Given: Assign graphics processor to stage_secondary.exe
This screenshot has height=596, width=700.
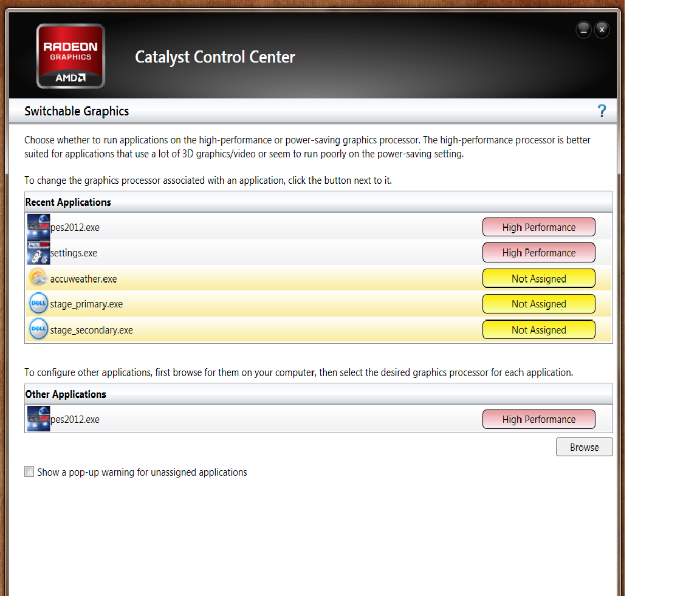Looking at the screenshot, I should click(x=538, y=330).
